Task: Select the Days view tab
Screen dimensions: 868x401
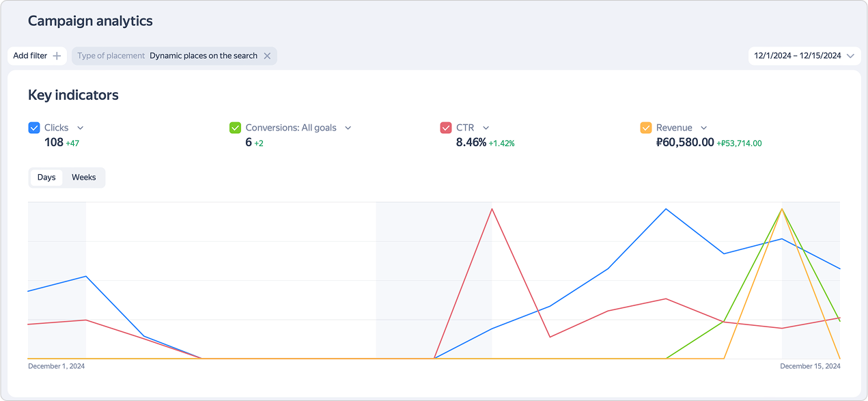Action: 46,178
